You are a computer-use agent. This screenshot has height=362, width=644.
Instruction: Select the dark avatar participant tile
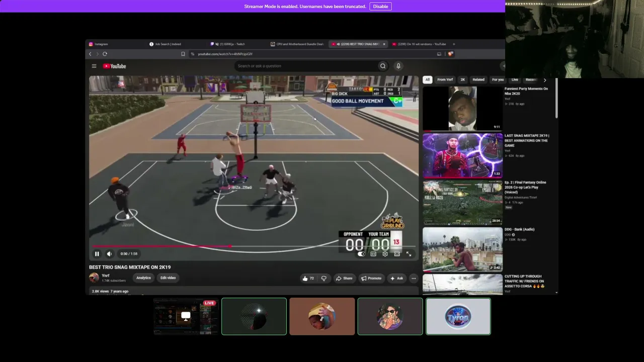[254, 316]
